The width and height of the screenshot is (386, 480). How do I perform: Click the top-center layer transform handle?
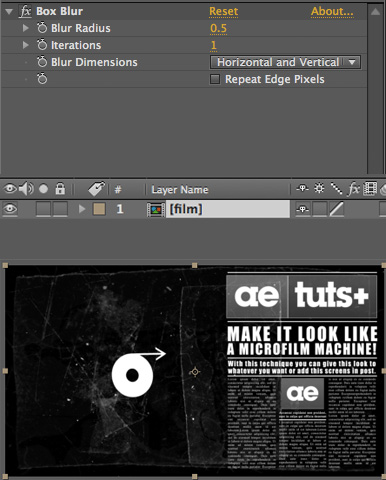click(194, 265)
